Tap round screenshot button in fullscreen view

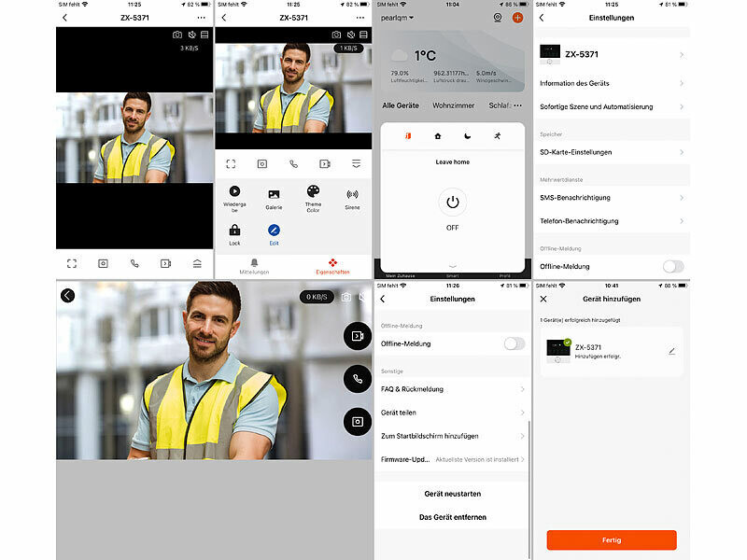358,422
